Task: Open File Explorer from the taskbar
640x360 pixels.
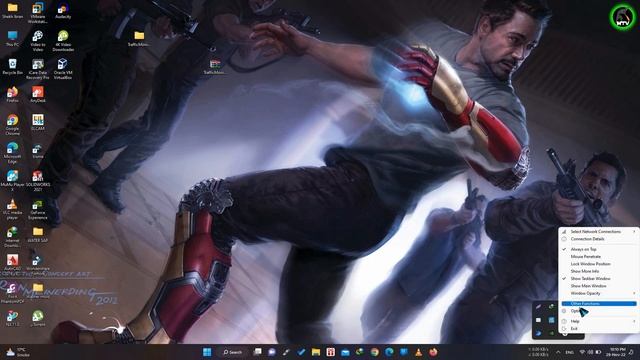Action: click(316, 352)
